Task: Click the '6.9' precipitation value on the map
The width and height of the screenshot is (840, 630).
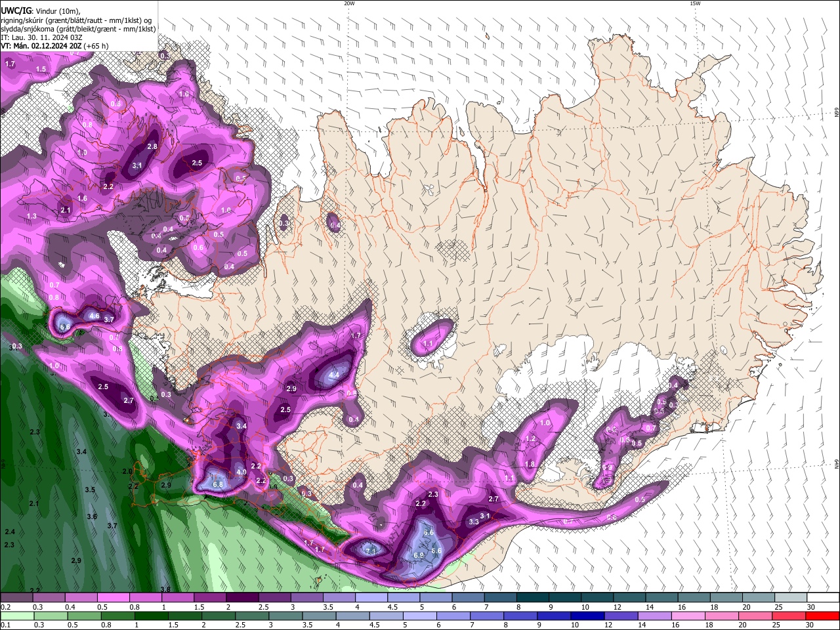Action: tap(419, 555)
